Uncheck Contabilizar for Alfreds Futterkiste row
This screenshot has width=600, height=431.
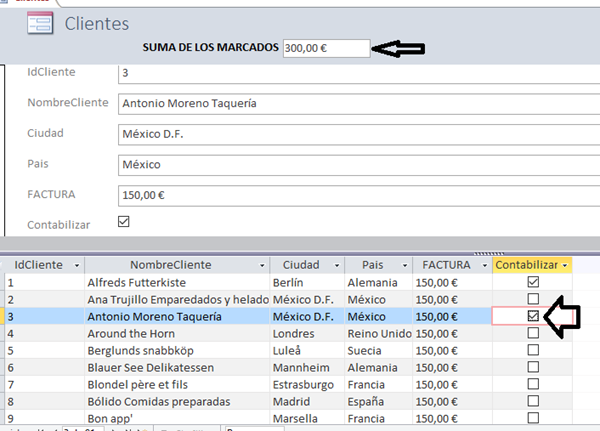pyautogui.click(x=532, y=282)
